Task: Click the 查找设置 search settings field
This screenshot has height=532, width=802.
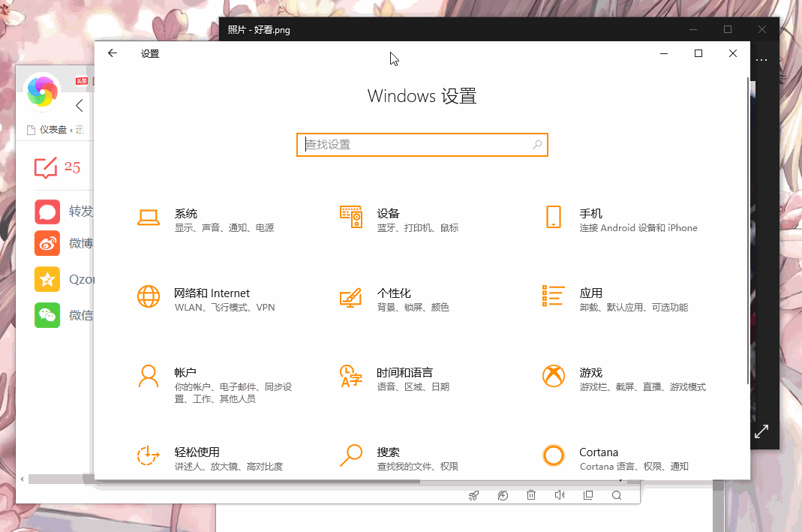Action: pos(422,144)
